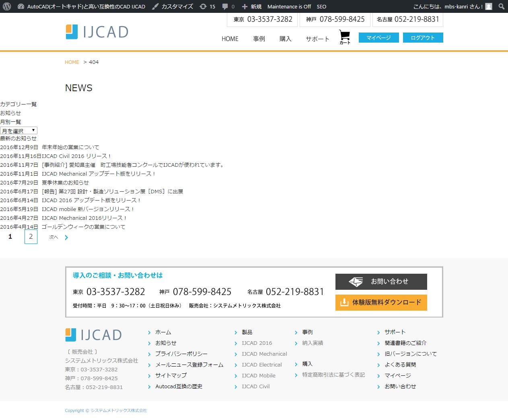Image resolution: width=508 pixels, height=420 pixels.
Task: Open IJCAD mobile 新バージョンリリース news item
Action: [x=88, y=209]
